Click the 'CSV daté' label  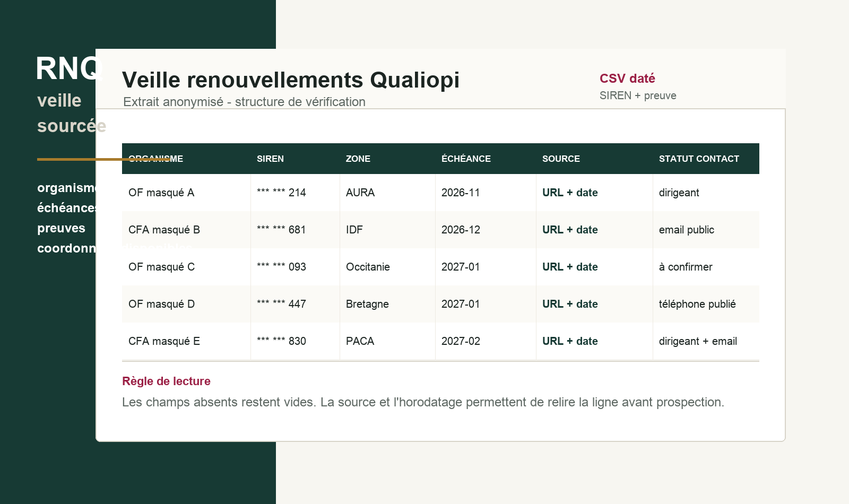coord(627,79)
